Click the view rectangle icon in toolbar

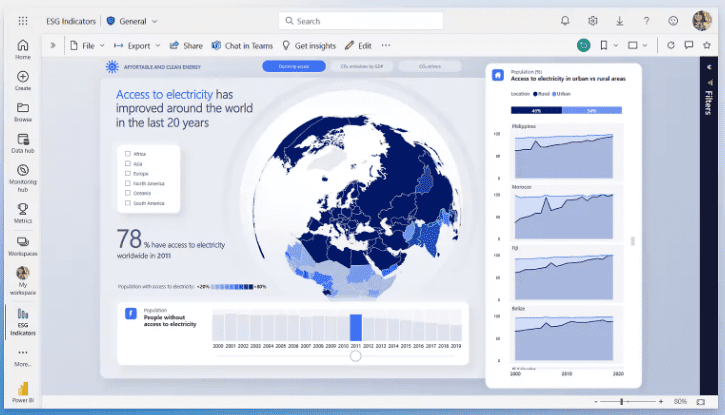click(633, 45)
